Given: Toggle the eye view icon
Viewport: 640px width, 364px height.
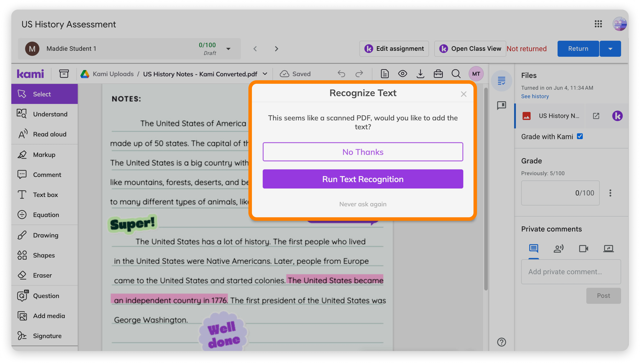Looking at the screenshot, I should [x=402, y=74].
